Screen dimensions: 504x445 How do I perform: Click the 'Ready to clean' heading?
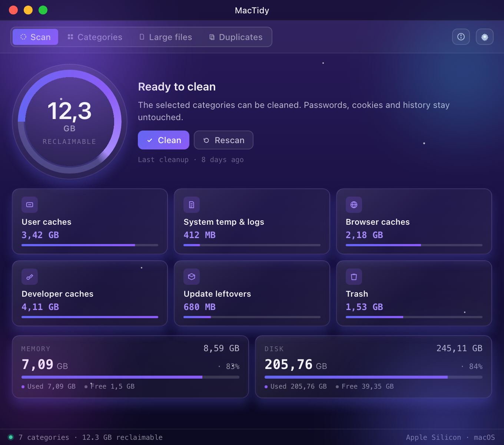(177, 87)
